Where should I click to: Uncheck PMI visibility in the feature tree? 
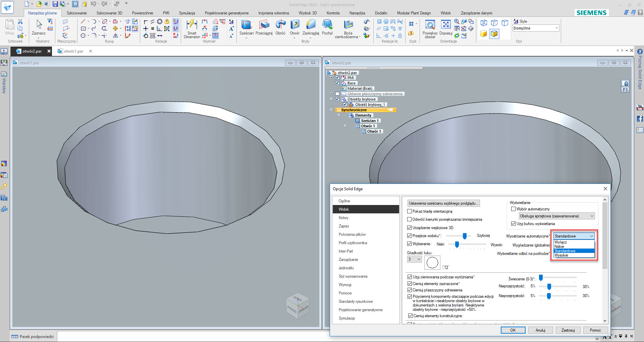pos(337,78)
